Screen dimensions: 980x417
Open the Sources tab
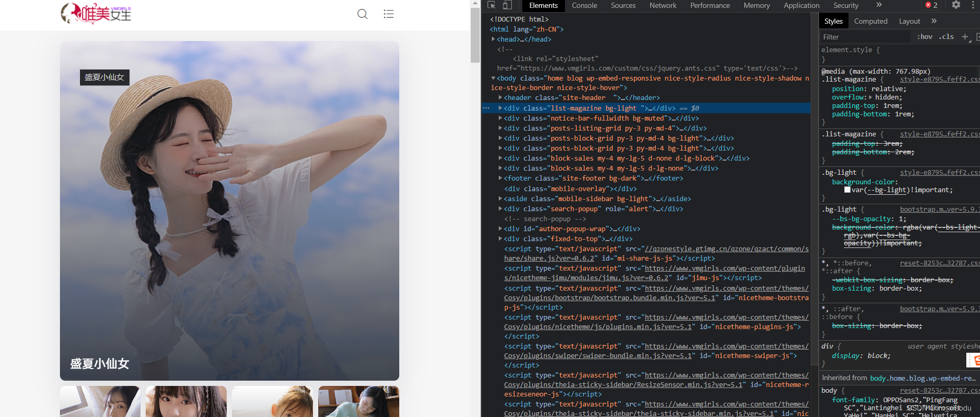(623, 5)
